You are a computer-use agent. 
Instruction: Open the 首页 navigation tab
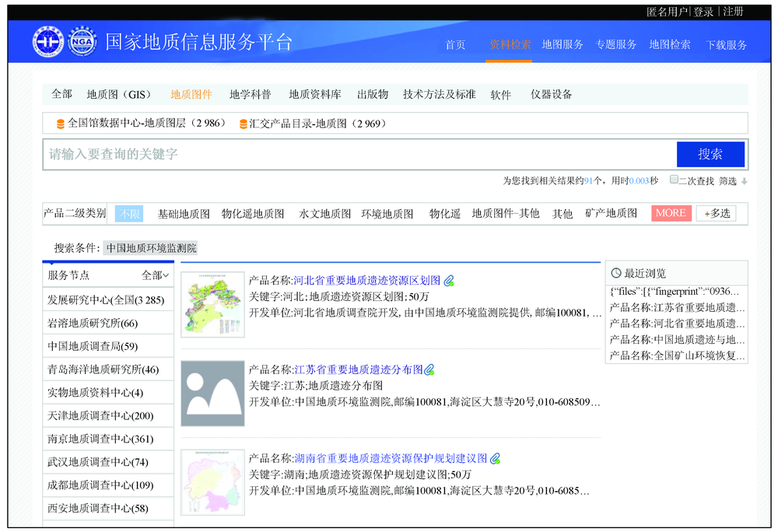click(455, 45)
